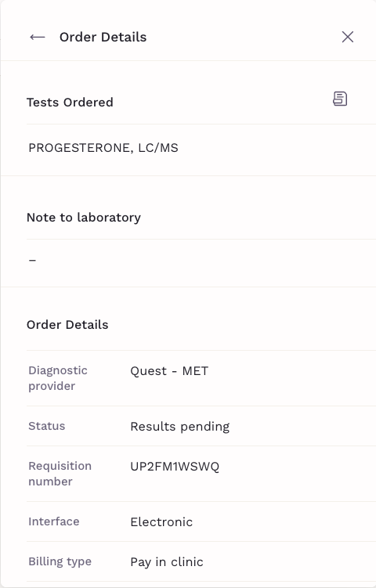This screenshot has width=376, height=588.
Task: Click the Pay in clinic value
Action: pyautogui.click(x=167, y=561)
